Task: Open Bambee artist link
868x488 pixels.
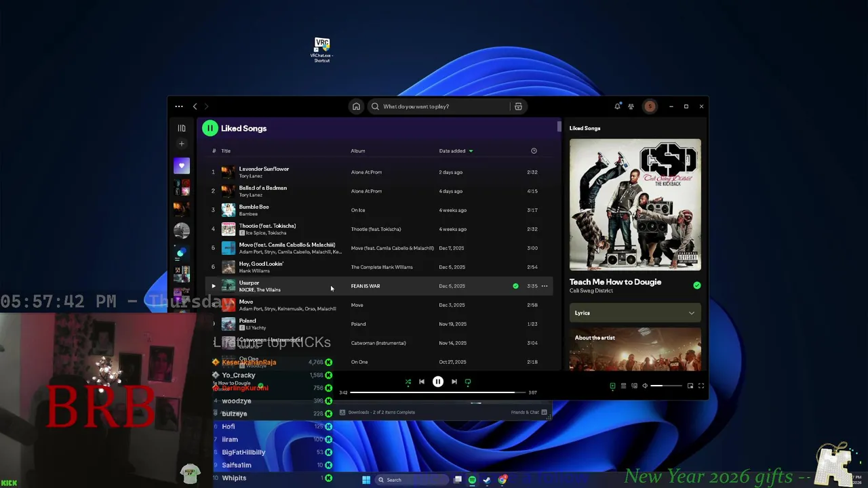Action: pos(248,214)
